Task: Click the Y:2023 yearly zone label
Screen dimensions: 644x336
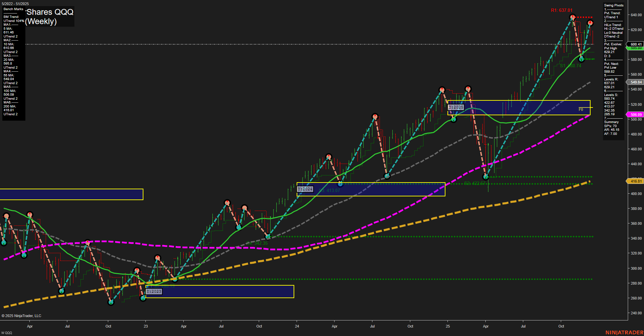Action: (154, 291)
